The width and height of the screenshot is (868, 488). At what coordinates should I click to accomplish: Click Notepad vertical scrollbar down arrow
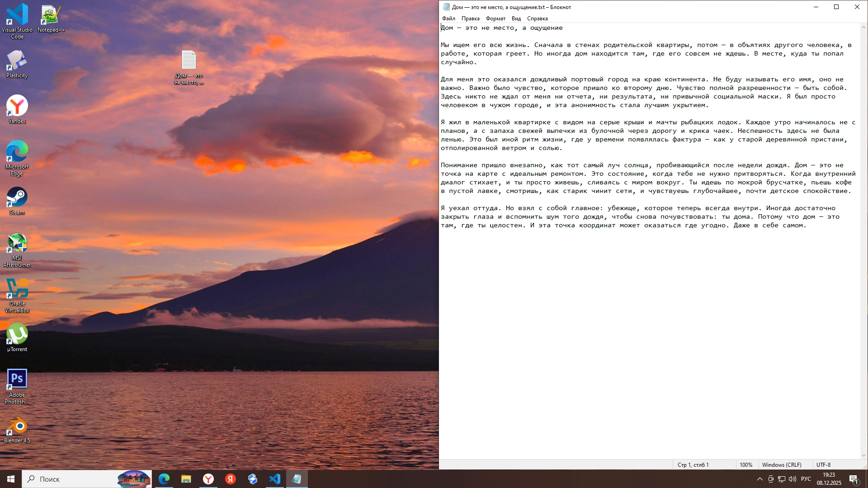pyautogui.click(x=863, y=455)
